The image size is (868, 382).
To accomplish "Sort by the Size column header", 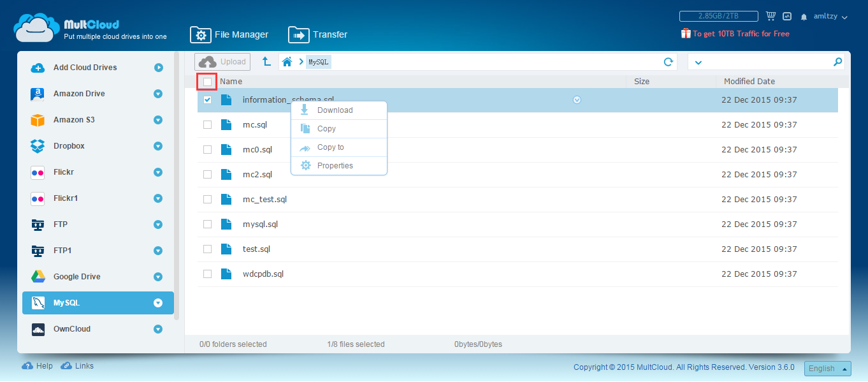I will [642, 82].
